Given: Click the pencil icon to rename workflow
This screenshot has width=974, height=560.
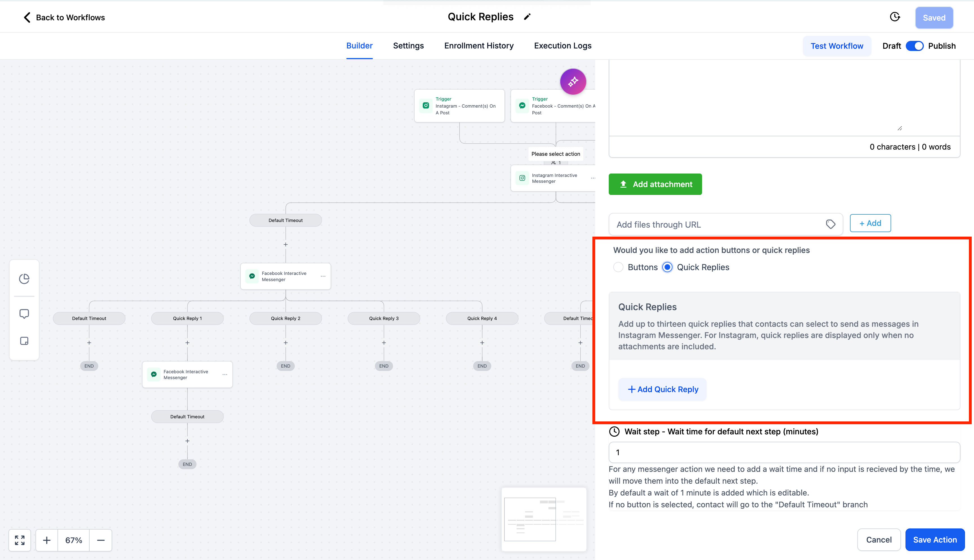Looking at the screenshot, I should (x=527, y=17).
